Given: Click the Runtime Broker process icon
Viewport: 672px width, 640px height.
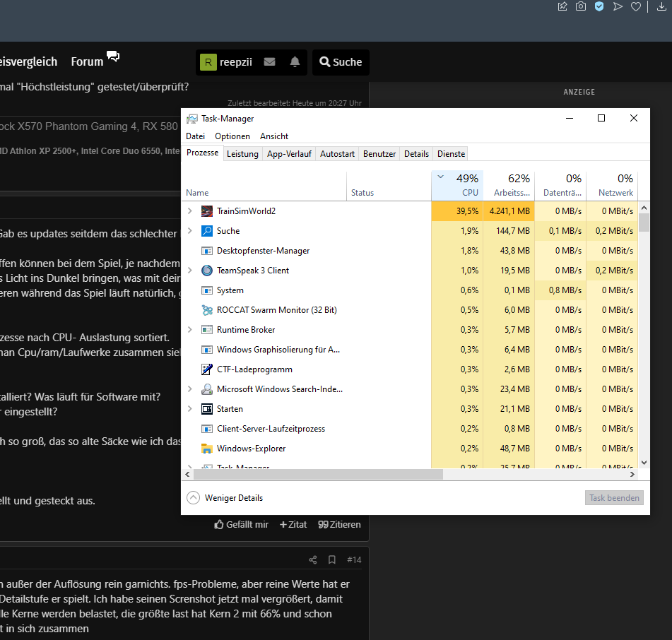Looking at the screenshot, I should pos(207,330).
